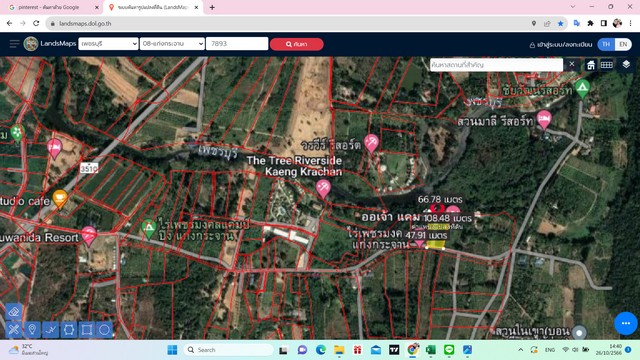This screenshot has width=640, height=360.
Task: Click the home extent map icon
Action: tap(591, 65)
